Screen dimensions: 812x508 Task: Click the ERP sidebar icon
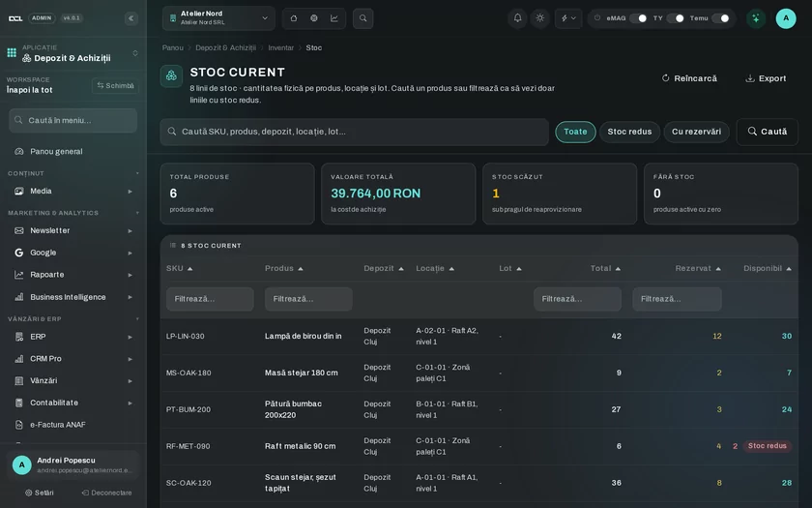[x=19, y=337]
